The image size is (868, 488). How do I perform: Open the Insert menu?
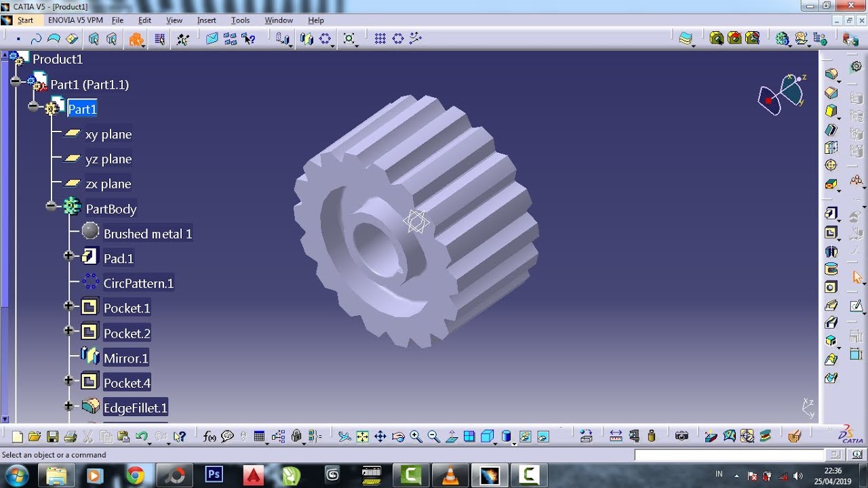(x=207, y=20)
